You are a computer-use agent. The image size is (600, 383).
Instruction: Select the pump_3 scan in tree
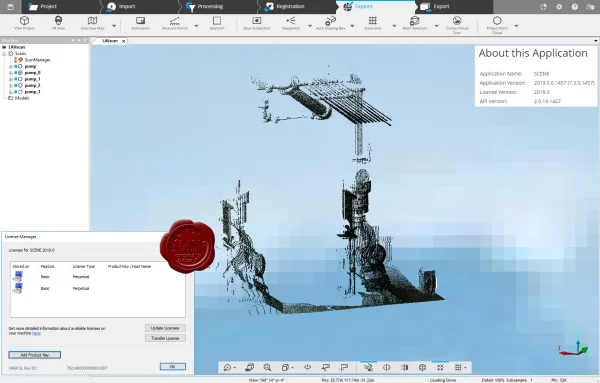[33, 92]
